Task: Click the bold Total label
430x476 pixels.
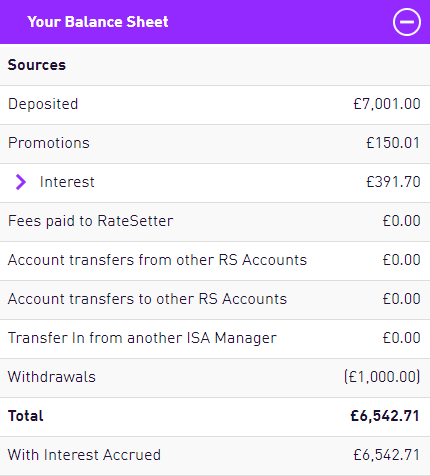Action: (x=26, y=416)
